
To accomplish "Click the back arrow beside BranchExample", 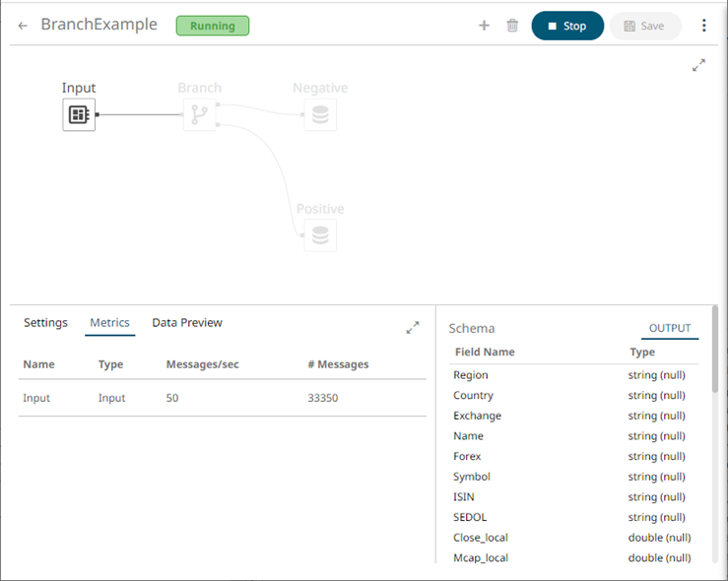I will pos(23,26).
